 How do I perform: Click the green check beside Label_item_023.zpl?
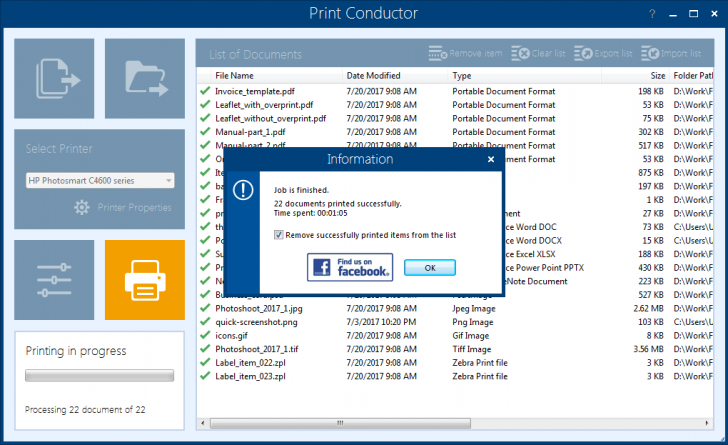(x=205, y=376)
